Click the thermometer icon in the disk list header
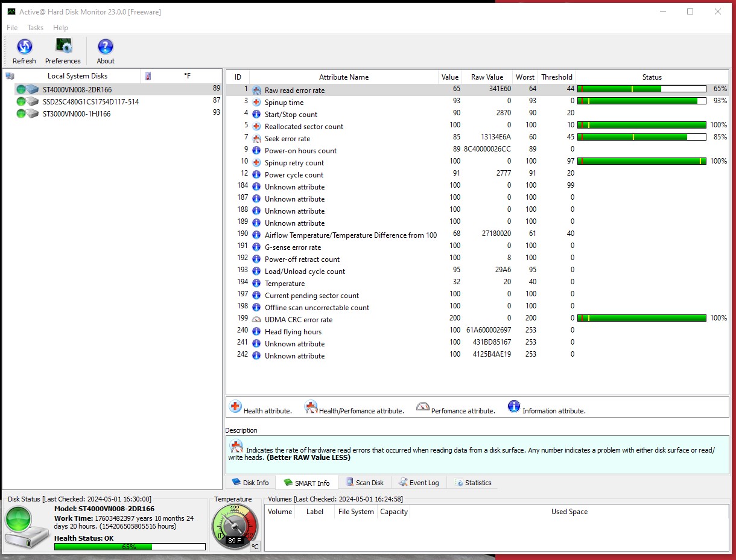Screen dimensions: 736x560 click(x=148, y=75)
